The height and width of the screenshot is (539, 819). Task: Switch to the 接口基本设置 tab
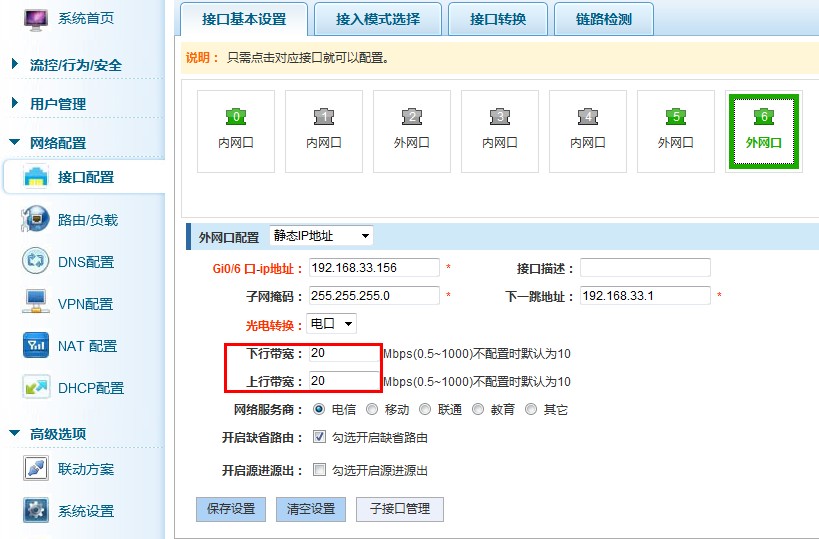click(244, 19)
